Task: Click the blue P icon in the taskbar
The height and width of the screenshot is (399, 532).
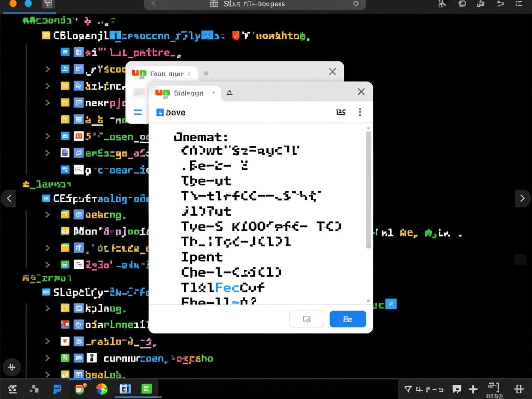Action: [57, 389]
